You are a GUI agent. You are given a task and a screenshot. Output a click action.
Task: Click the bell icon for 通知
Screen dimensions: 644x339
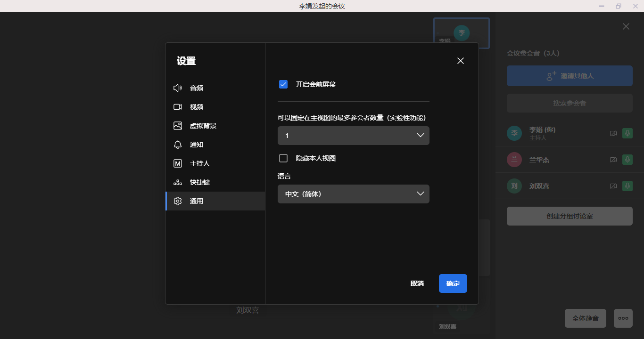click(178, 145)
